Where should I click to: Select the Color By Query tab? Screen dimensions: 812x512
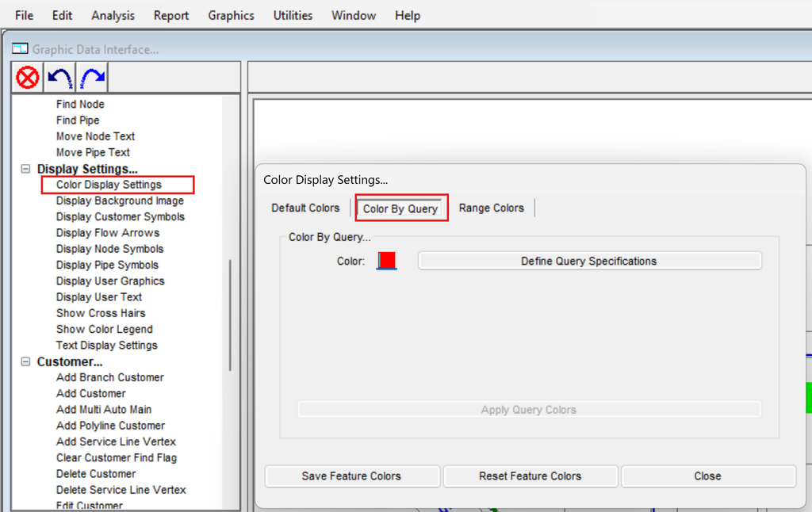click(400, 208)
